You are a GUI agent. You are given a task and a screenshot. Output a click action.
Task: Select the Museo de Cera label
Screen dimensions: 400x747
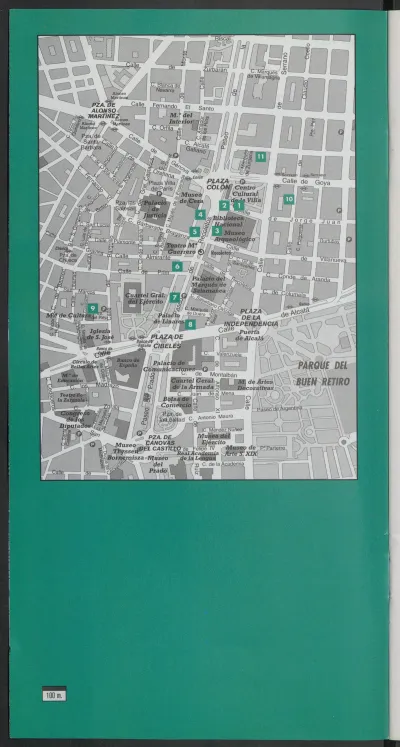click(x=191, y=198)
